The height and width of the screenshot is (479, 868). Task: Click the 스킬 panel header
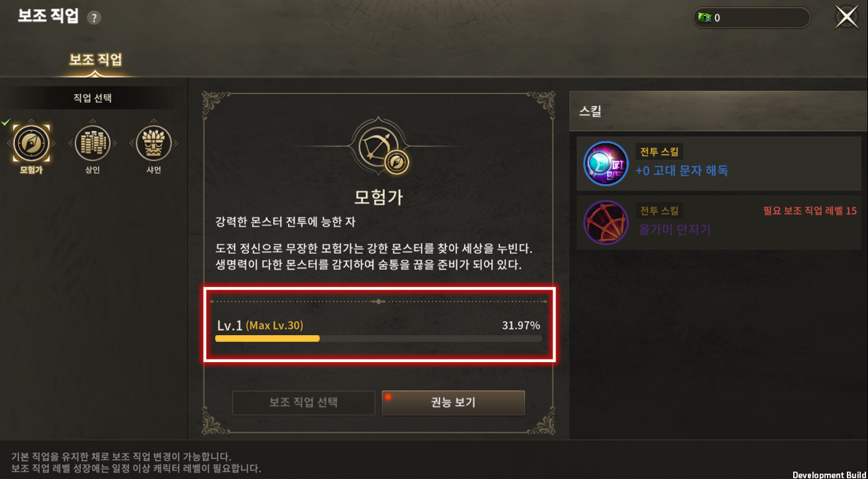pyautogui.click(x=718, y=111)
